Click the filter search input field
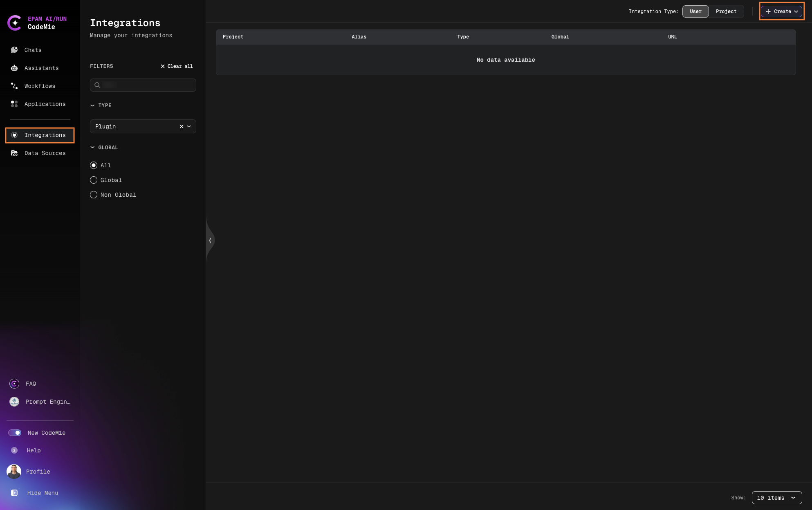 [x=147, y=85]
